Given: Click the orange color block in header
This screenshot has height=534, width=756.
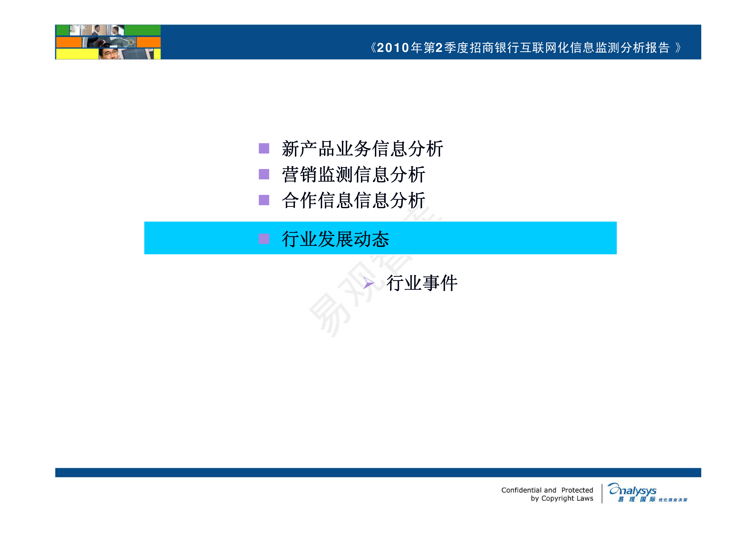Looking at the screenshot, I should 69,43.
